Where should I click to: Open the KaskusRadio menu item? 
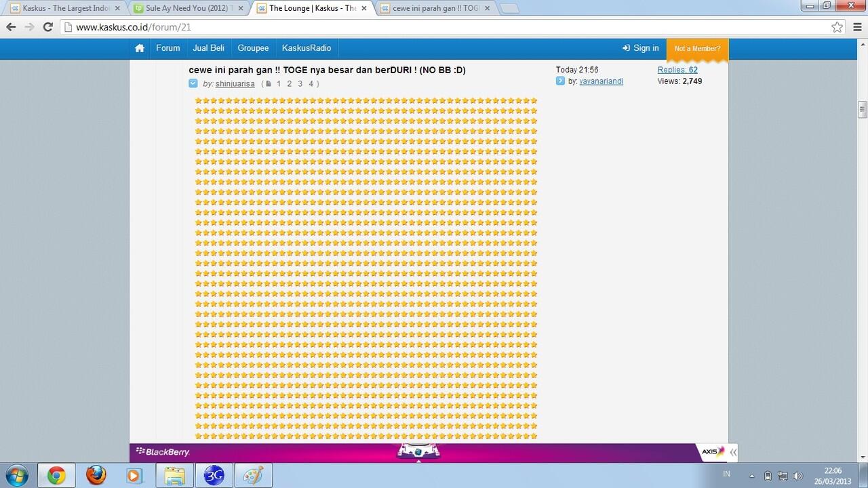307,48
